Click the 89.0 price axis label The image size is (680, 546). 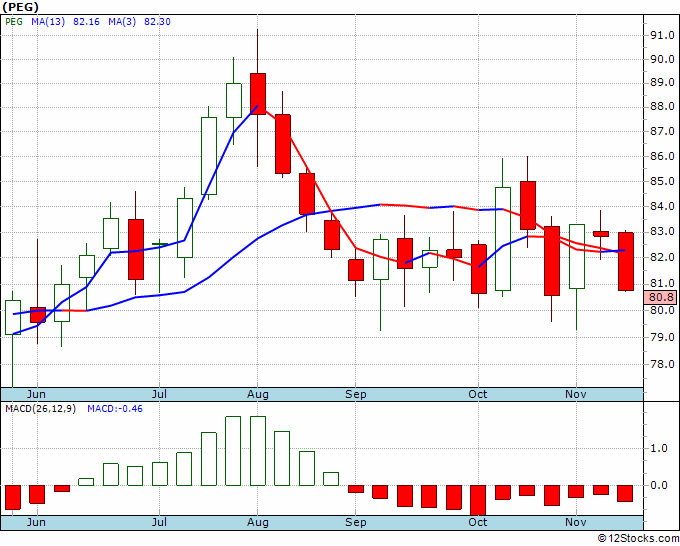click(662, 82)
